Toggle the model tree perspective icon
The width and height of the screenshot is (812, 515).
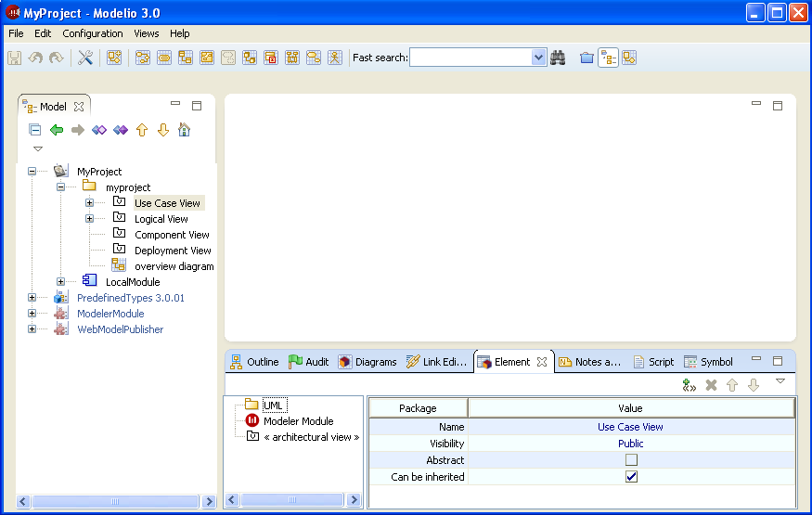(608, 58)
